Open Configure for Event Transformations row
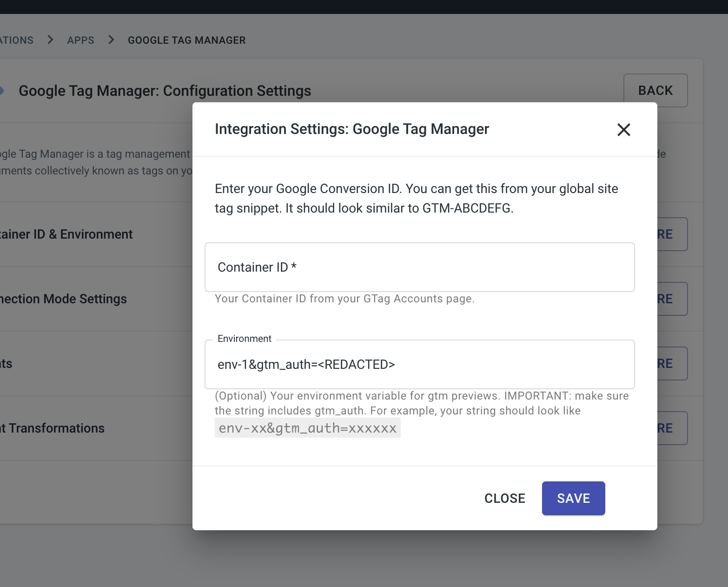The image size is (728, 587). click(x=672, y=428)
